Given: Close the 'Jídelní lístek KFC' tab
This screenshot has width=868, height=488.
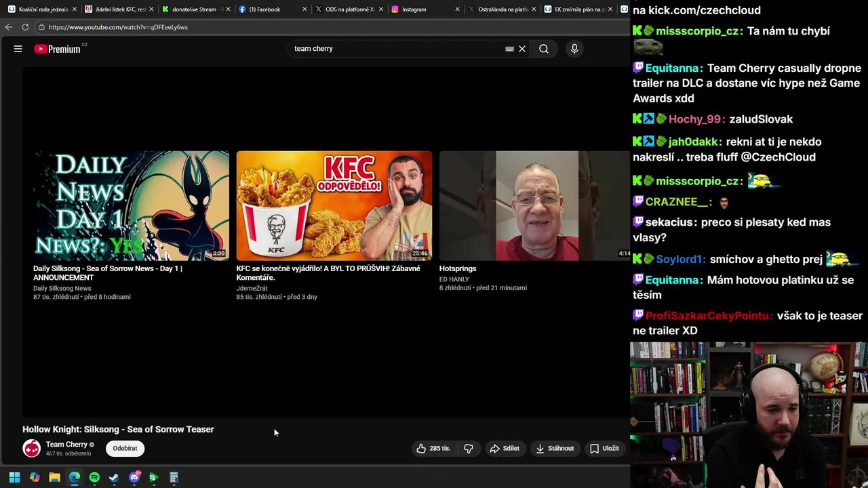Looking at the screenshot, I should point(151,9).
